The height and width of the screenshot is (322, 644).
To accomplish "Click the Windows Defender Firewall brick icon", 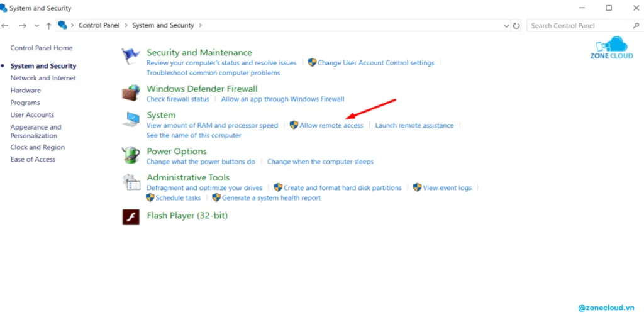I will [130, 93].
